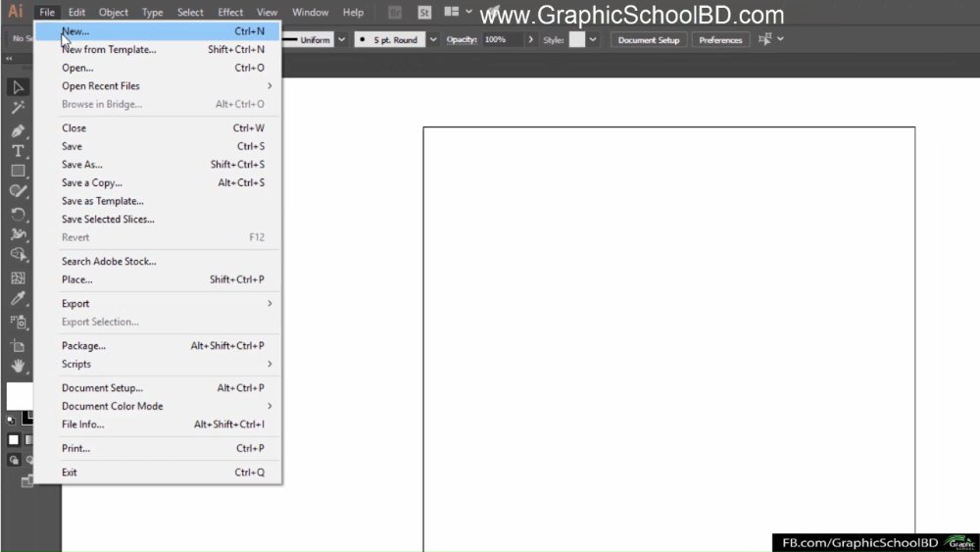Select the Magic Wand tool
The width and height of the screenshot is (980, 552).
point(18,108)
